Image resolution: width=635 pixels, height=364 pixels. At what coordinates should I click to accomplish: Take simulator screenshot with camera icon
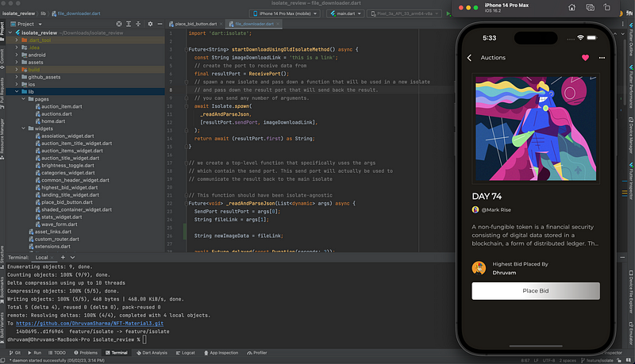pos(590,7)
